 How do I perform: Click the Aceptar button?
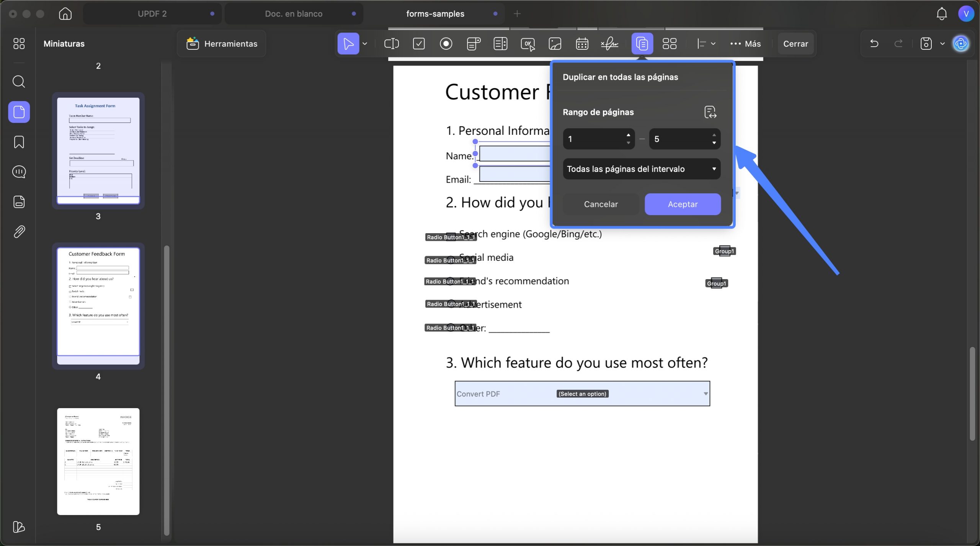pyautogui.click(x=683, y=204)
